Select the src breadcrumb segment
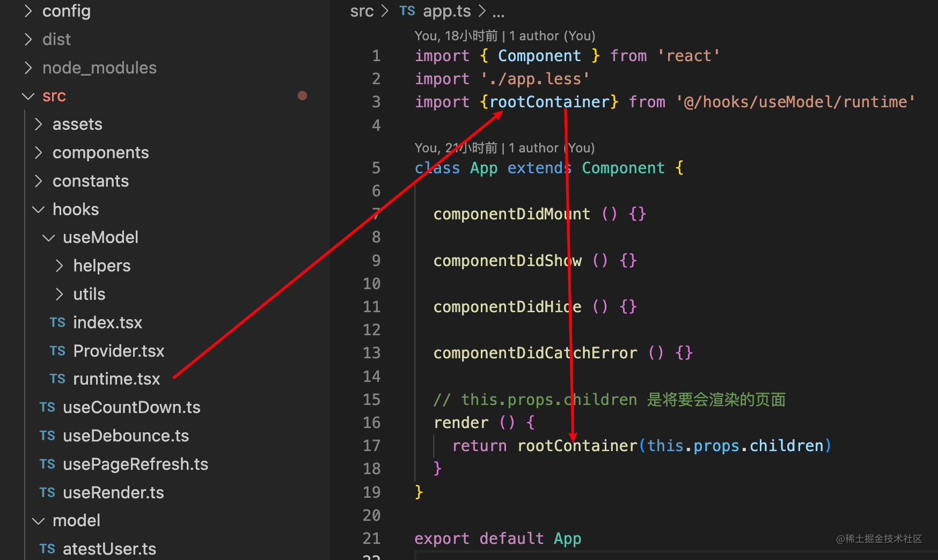This screenshot has height=560, width=938. (362, 11)
